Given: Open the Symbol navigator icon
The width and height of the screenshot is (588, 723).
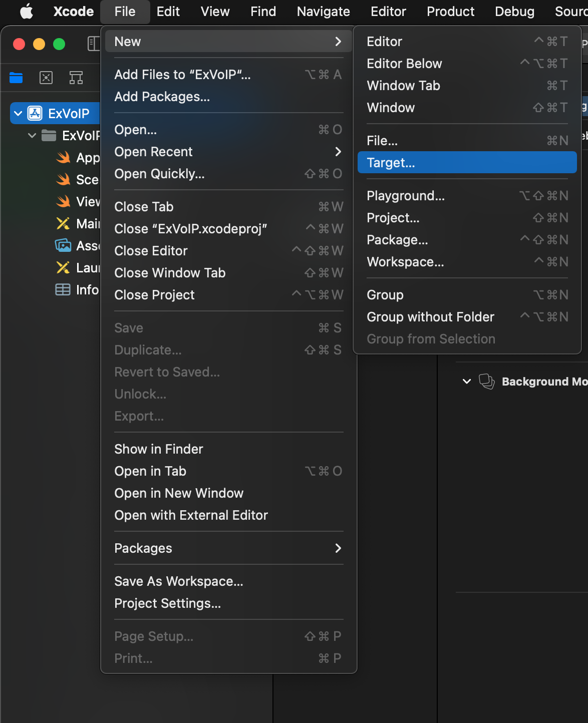Looking at the screenshot, I should point(76,78).
